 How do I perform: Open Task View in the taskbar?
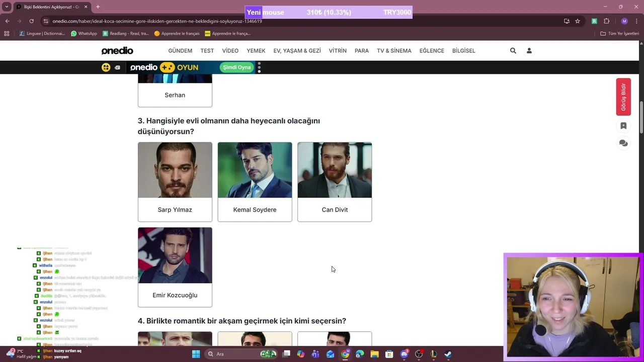click(x=286, y=354)
